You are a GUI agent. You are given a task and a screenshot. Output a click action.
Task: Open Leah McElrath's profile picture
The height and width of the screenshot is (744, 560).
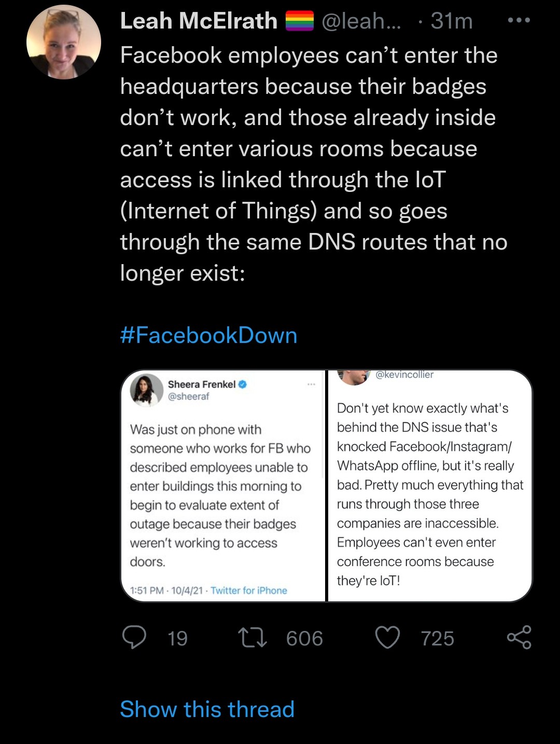point(64,42)
